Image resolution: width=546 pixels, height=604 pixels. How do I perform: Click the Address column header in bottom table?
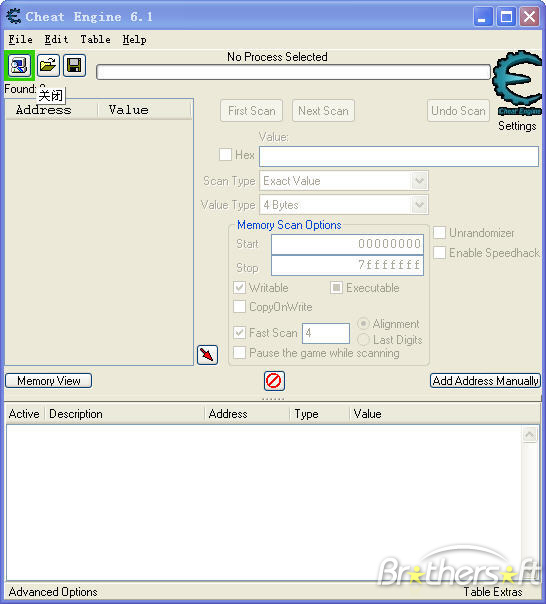coord(247,414)
